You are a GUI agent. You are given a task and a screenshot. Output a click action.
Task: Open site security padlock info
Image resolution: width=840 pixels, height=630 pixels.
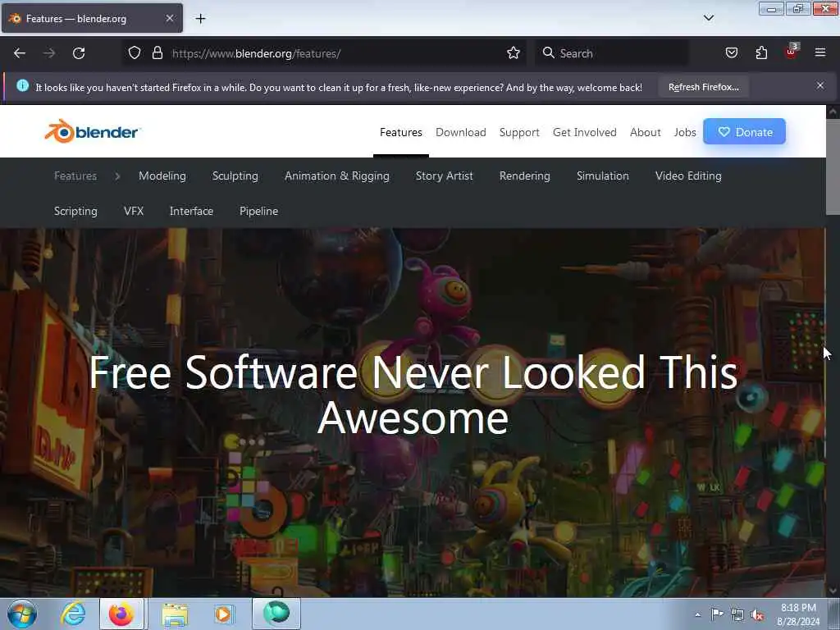tap(157, 53)
